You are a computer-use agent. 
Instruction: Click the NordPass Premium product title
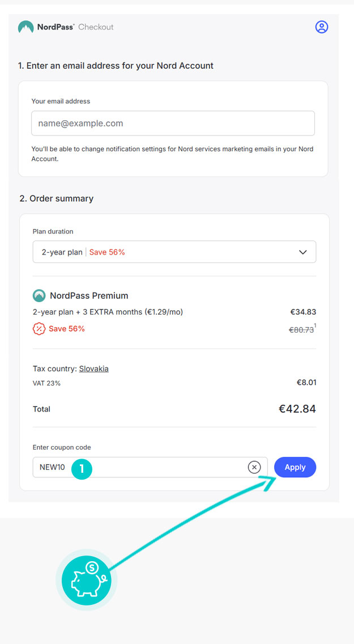point(89,295)
